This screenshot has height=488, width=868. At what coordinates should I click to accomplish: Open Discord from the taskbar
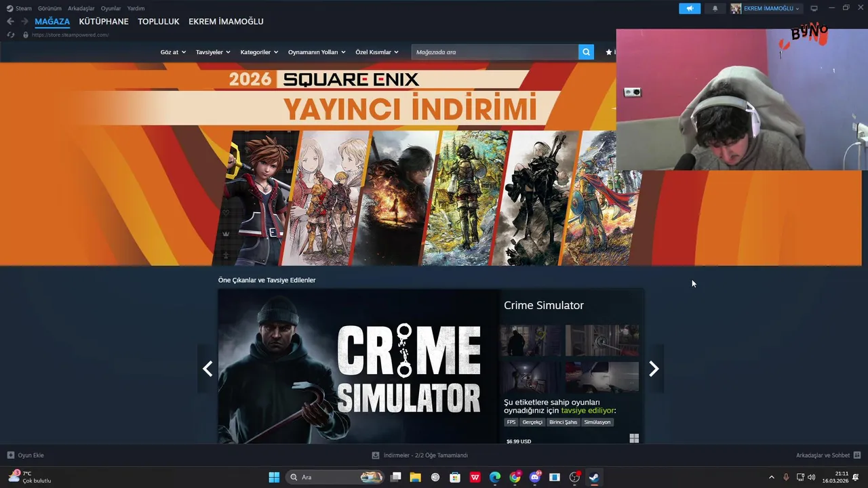[535, 477]
